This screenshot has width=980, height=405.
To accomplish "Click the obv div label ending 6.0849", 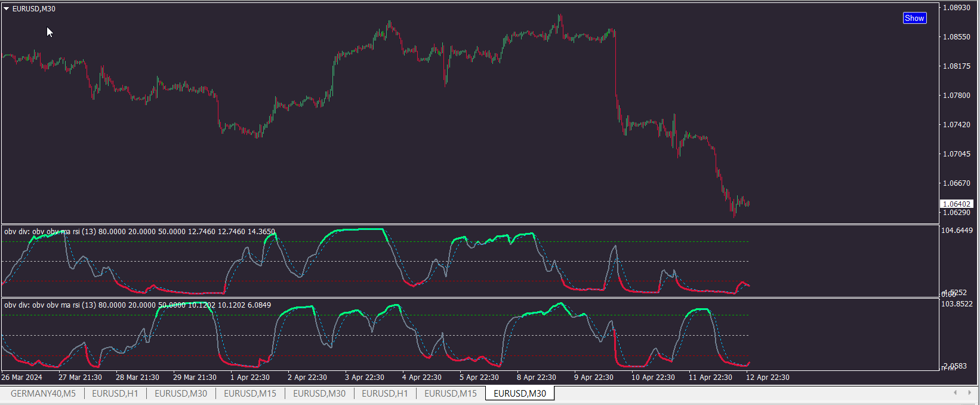I will 137,305.
